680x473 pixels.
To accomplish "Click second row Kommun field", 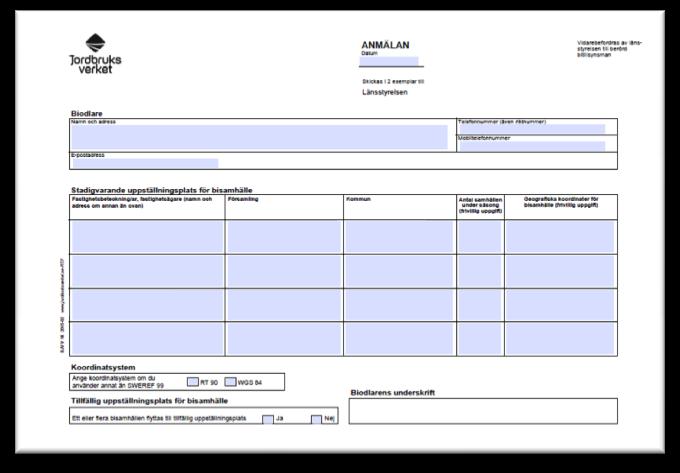I will [x=399, y=271].
